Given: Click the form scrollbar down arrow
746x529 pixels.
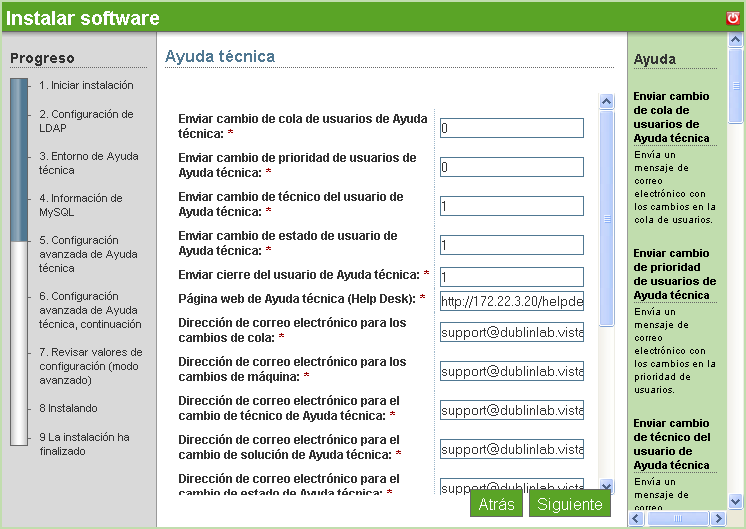Looking at the screenshot, I should (606, 487).
